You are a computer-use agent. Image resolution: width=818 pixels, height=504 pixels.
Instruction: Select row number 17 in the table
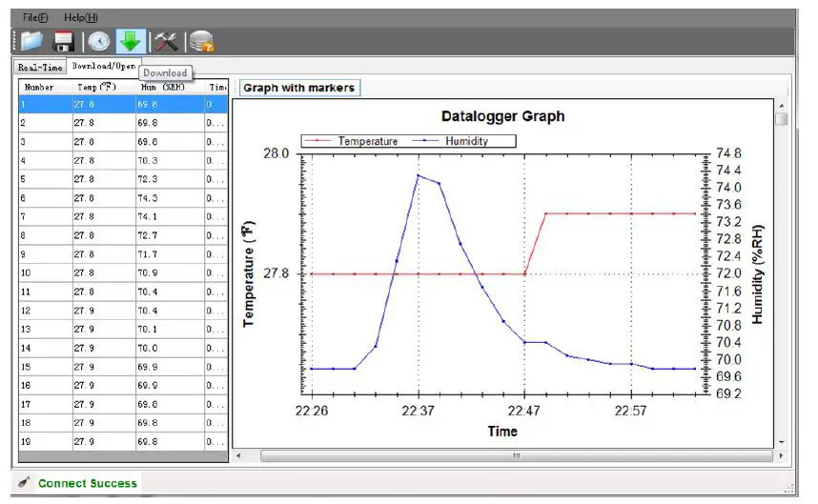pos(123,405)
